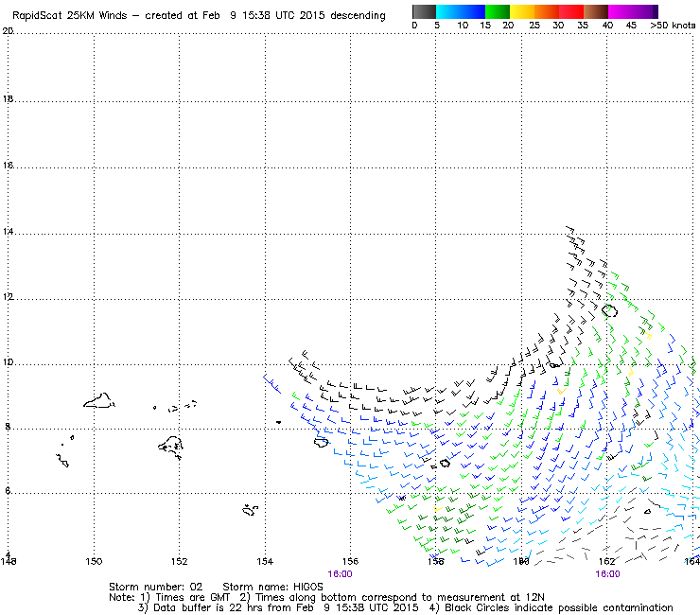Click the '25' label under the color scale
700x615 pixels.
pyautogui.click(x=534, y=26)
